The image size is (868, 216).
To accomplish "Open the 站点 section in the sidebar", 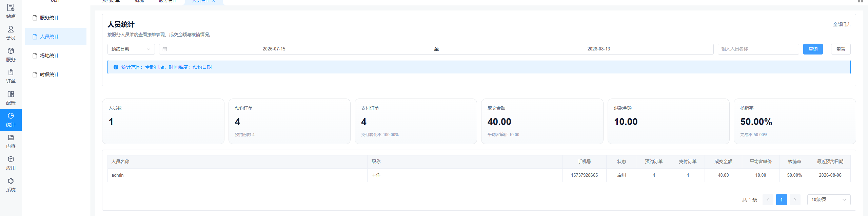I will pos(11,11).
